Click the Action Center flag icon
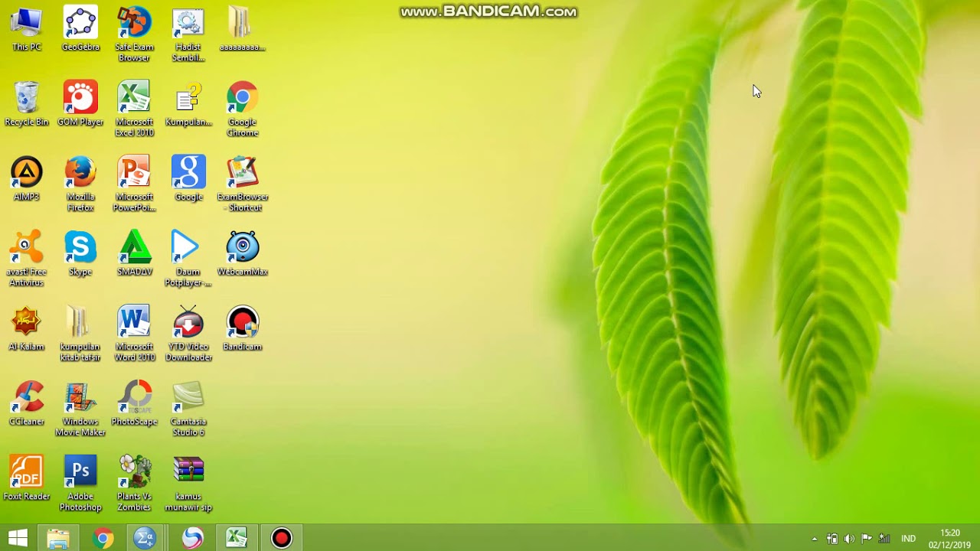This screenshot has width=980, height=551. (867, 539)
